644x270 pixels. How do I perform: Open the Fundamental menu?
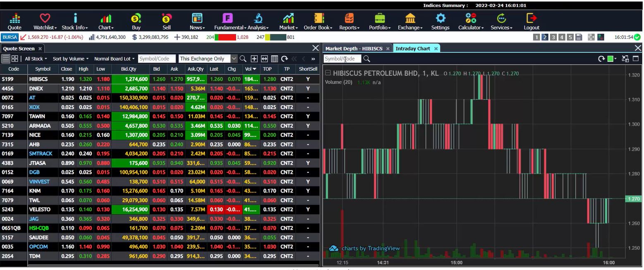230,22
